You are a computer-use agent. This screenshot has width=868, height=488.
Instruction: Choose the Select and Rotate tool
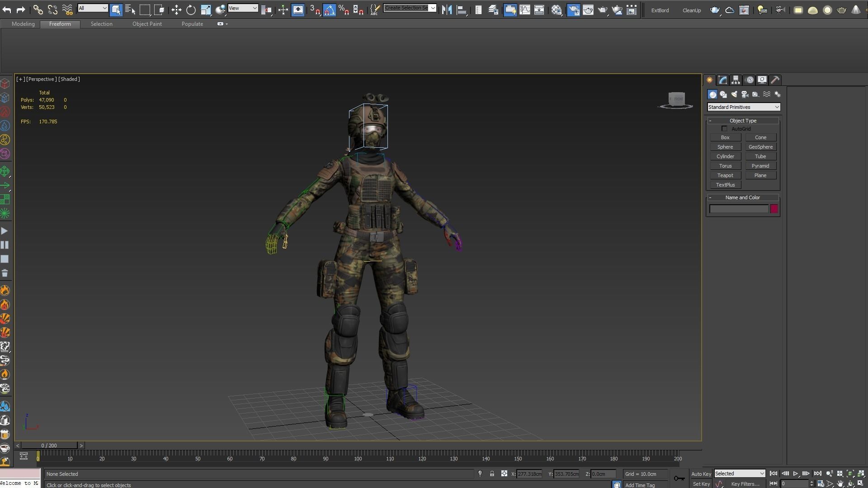click(x=191, y=9)
